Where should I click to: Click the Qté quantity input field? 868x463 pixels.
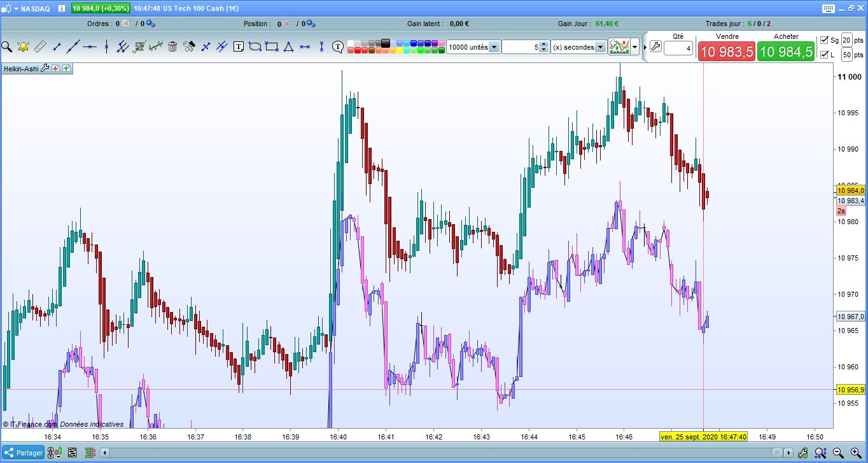pyautogui.click(x=678, y=48)
